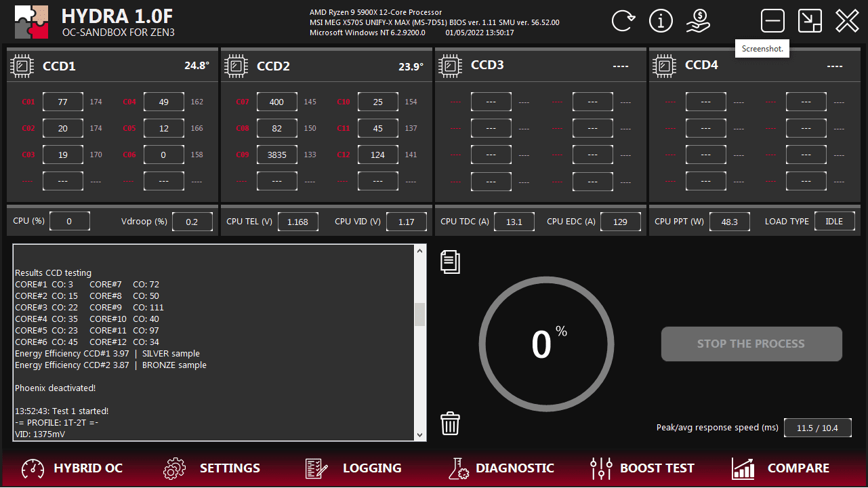Click the Vdroop (%) value field
Viewport: 868px width, 488px height.
(192, 222)
